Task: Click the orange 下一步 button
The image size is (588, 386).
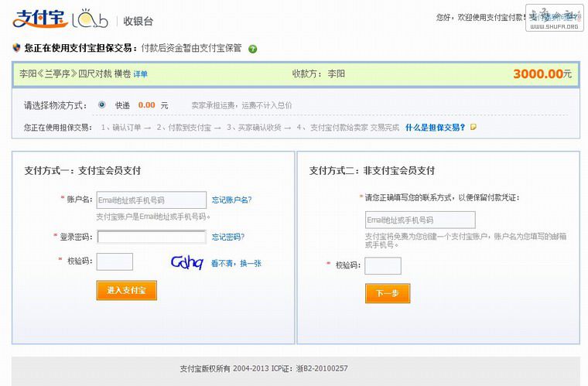Action: pos(388,293)
